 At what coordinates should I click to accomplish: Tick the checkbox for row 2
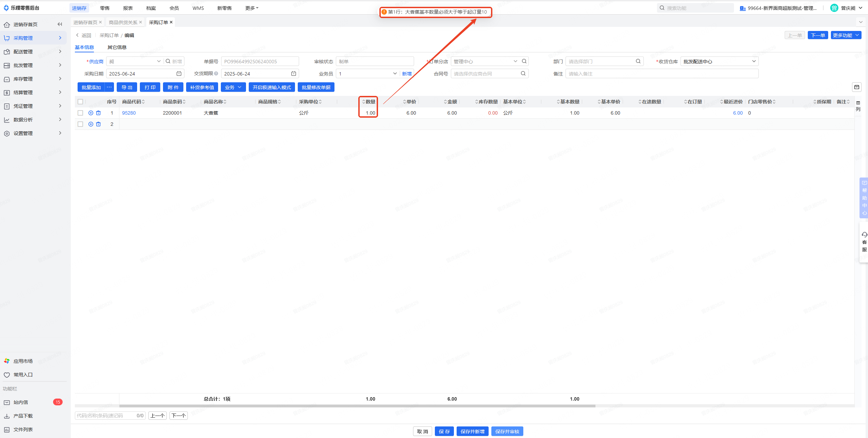coord(80,124)
